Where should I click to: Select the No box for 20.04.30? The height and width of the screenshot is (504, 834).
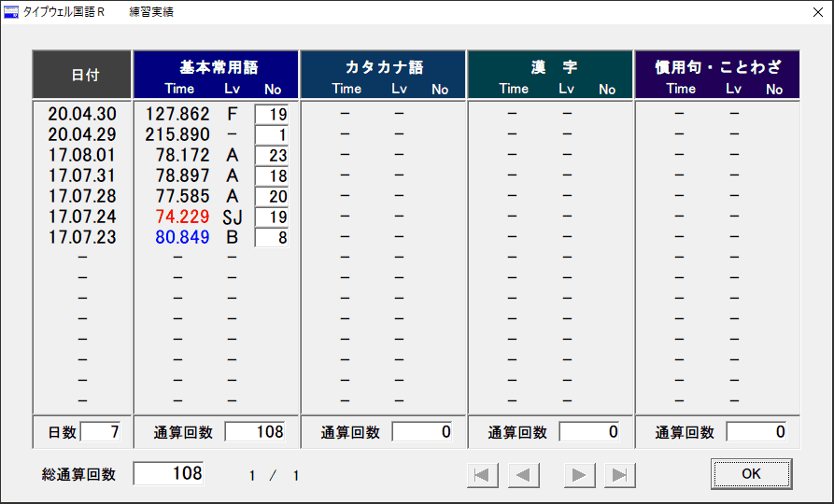point(272,114)
